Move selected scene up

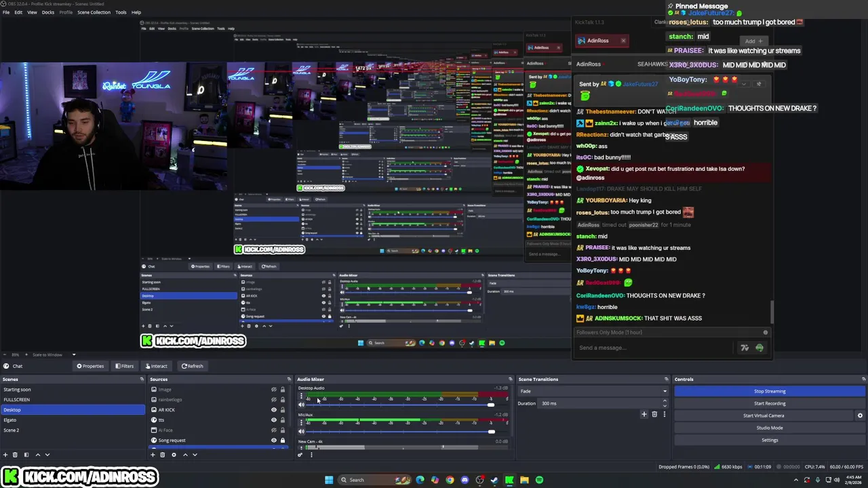point(37,455)
